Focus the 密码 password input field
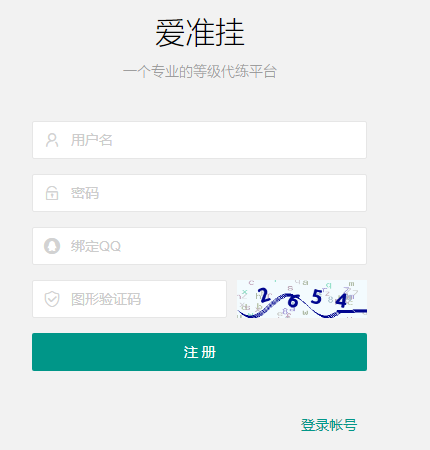 [x=199, y=193]
